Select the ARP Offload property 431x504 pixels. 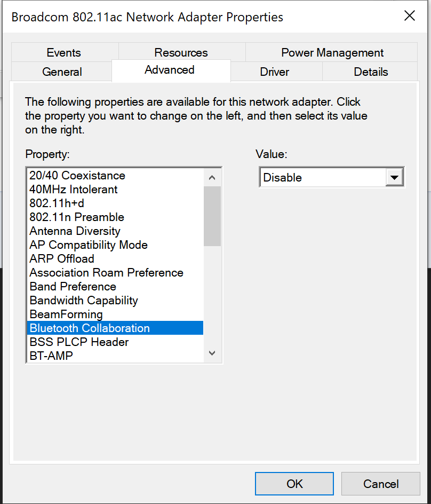tap(62, 259)
